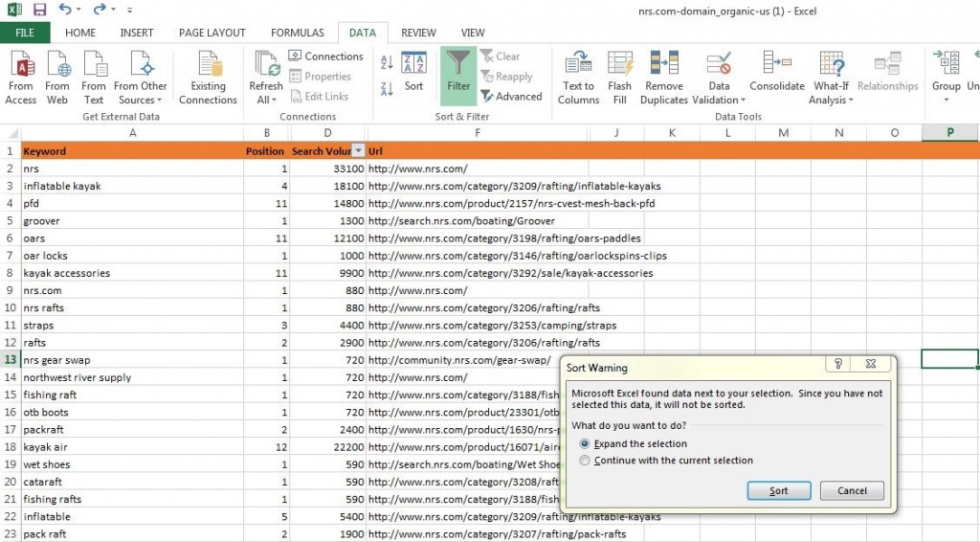980x542 pixels.
Task: Switch to the VIEW tab
Action: coord(473,33)
